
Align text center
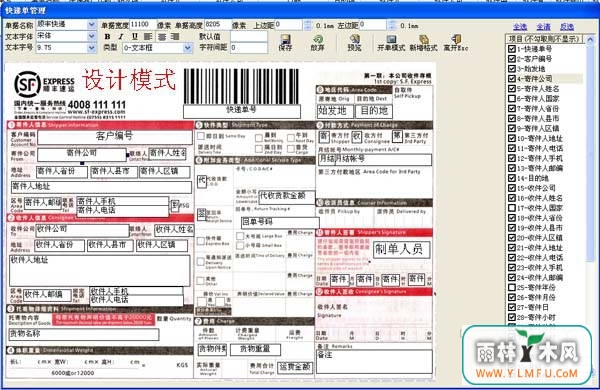click(162, 37)
